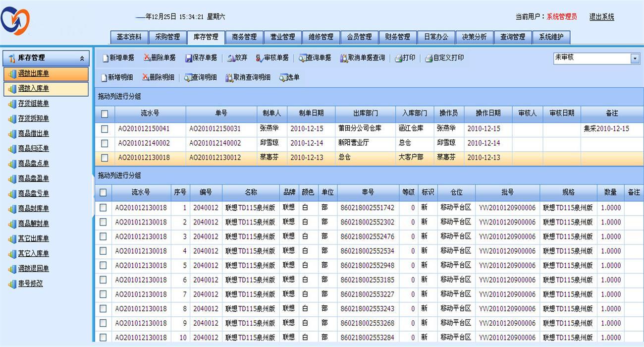Click the 删除单据 delete icon
Screen dimensions: 644x347
[x=146, y=58]
